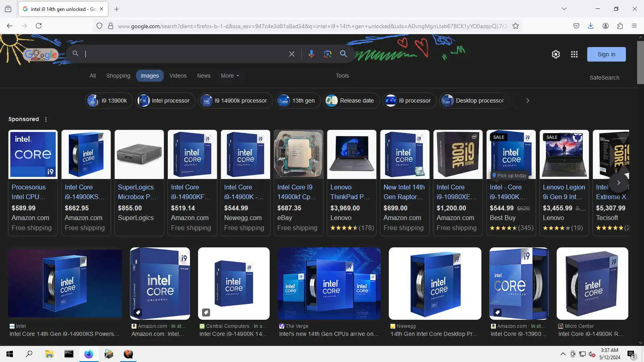Filter by Intel processor chip
Image resolution: width=644 pixels, height=362 pixels.
click(x=165, y=101)
